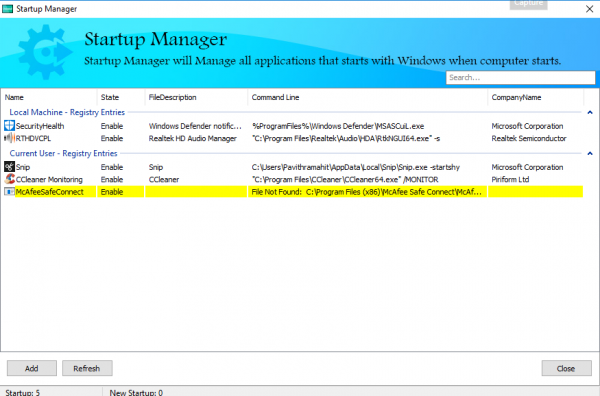Click the Snip.exe -startshy command line
600x396 pixels.
point(355,167)
